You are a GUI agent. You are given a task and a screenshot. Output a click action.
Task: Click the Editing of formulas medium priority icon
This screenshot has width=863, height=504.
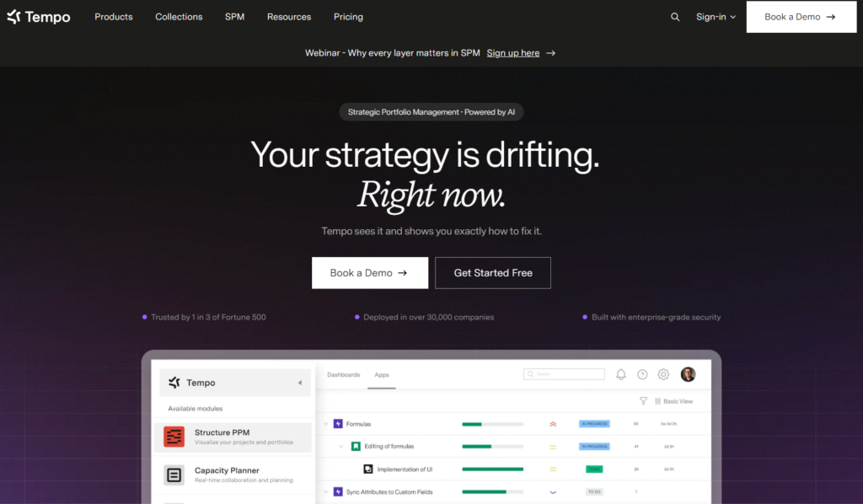click(x=553, y=447)
